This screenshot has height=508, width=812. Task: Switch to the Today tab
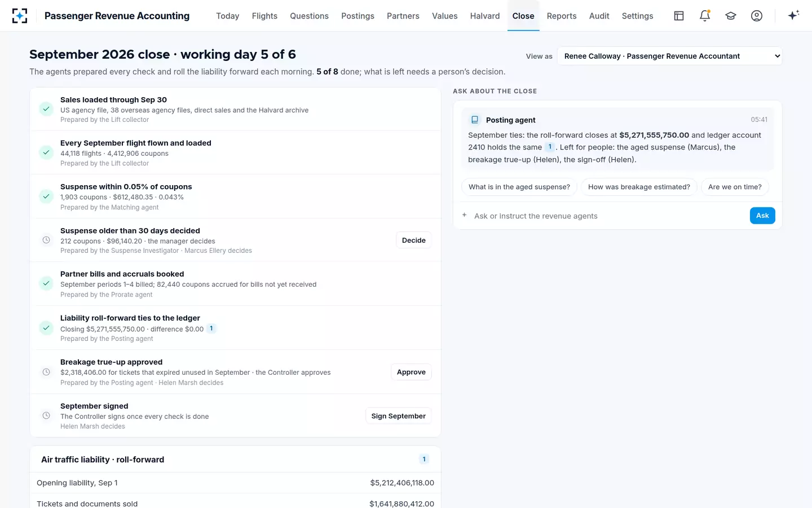[228, 16]
